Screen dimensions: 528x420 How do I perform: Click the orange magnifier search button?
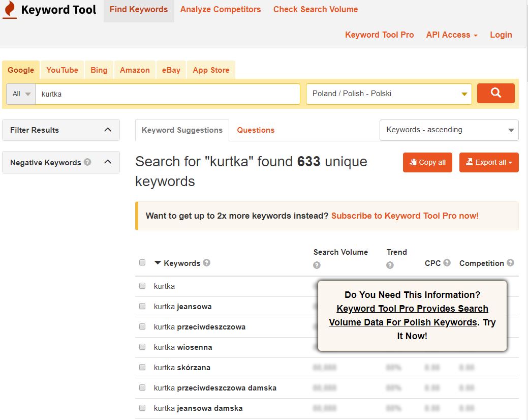pos(495,93)
